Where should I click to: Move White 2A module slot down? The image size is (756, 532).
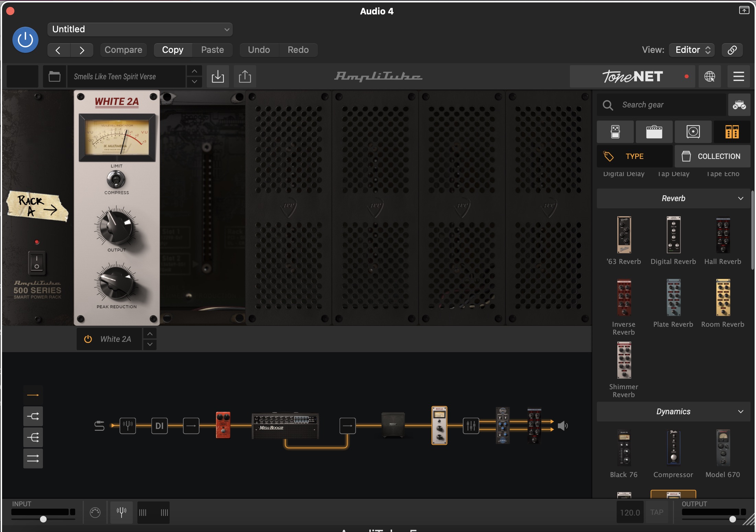click(150, 344)
